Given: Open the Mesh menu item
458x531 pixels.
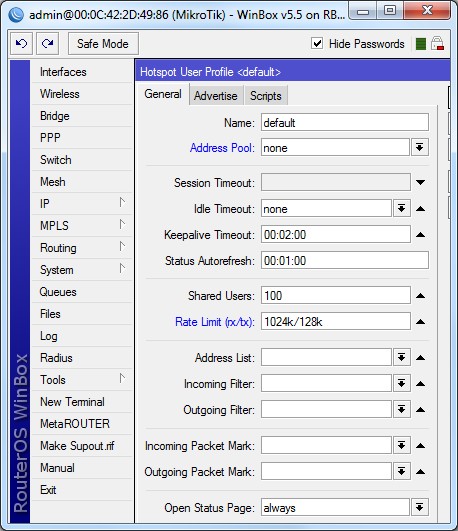Looking at the screenshot, I should click(x=81, y=182).
